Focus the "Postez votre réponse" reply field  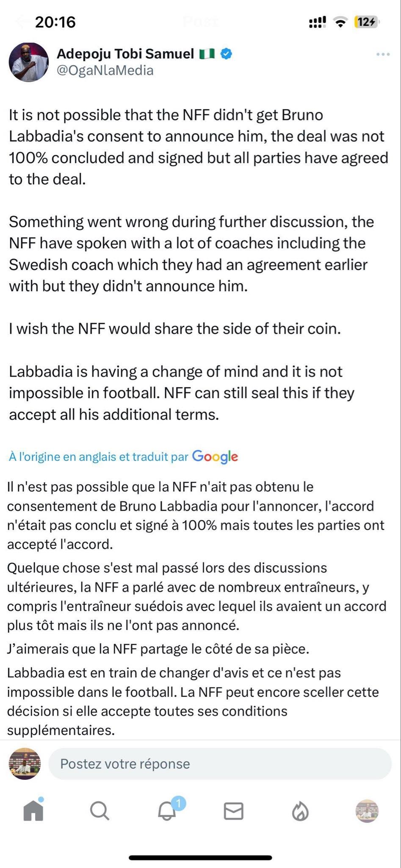coord(219,764)
